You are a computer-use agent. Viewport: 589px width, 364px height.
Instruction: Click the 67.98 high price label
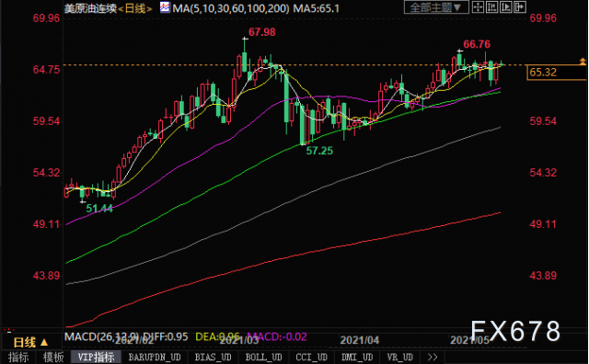click(x=261, y=32)
